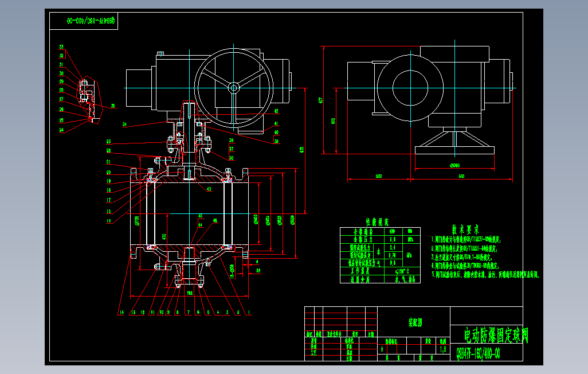Select part balloon number 34
The height and width of the screenshot is (374, 588).
coord(124,124)
